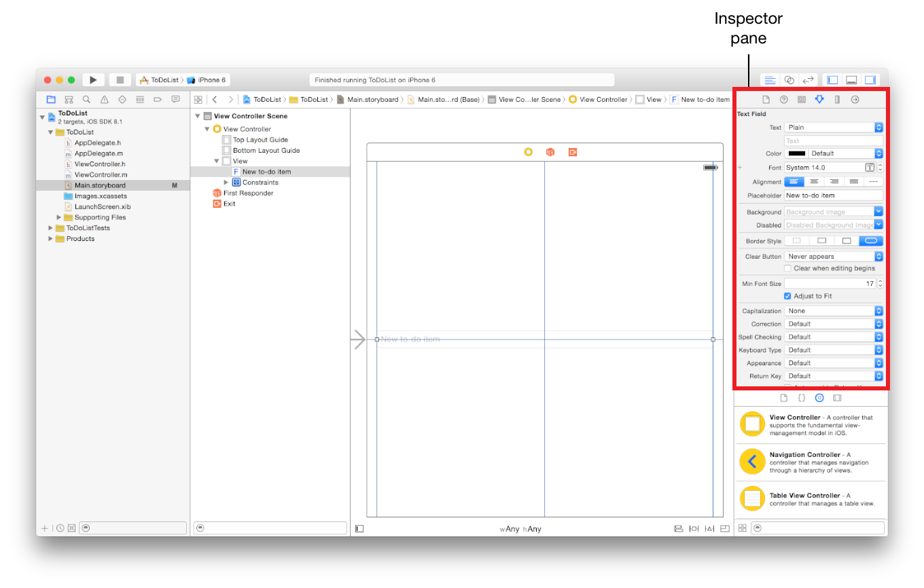Screen dimensions: 924x588
Task: Hide the right Utilities panel
Action: [870, 80]
